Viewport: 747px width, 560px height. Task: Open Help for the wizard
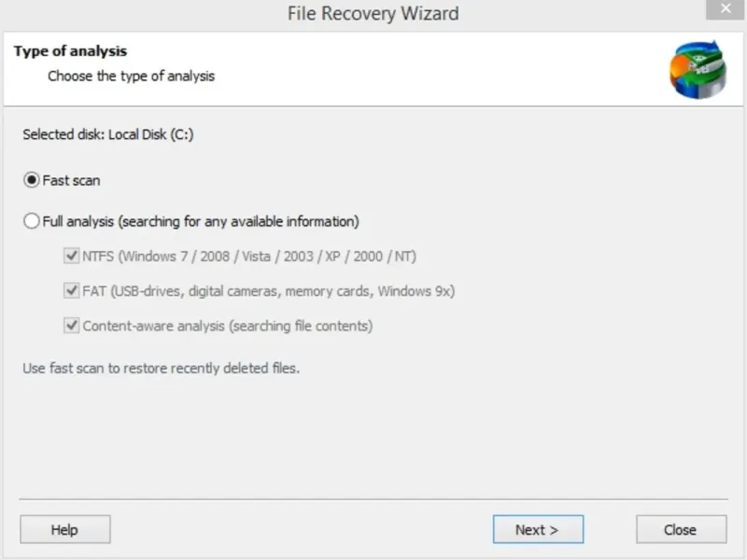click(x=65, y=529)
